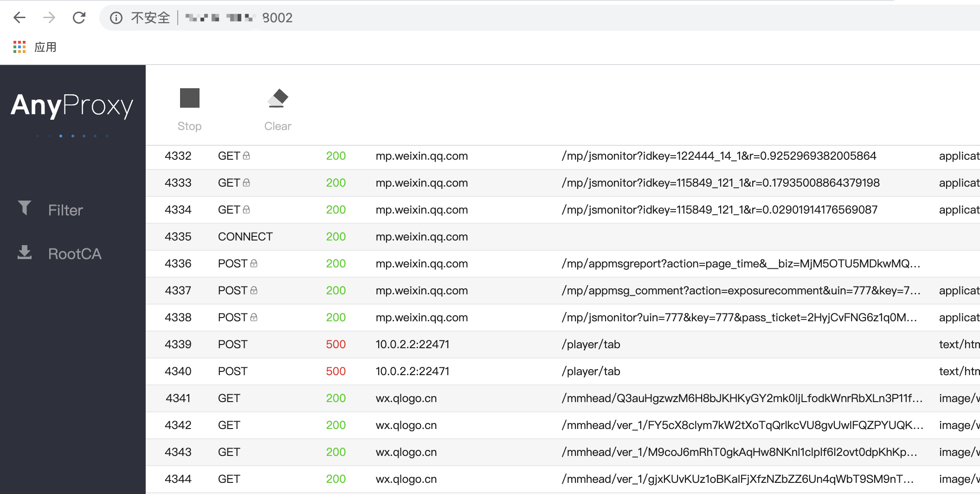Click the lock icon on request 4334
The width and height of the screenshot is (980, 494).
click(247, 209)
